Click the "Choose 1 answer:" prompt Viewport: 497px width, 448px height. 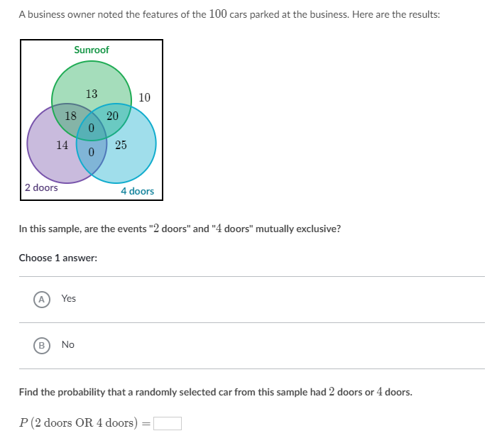point(58,258)
